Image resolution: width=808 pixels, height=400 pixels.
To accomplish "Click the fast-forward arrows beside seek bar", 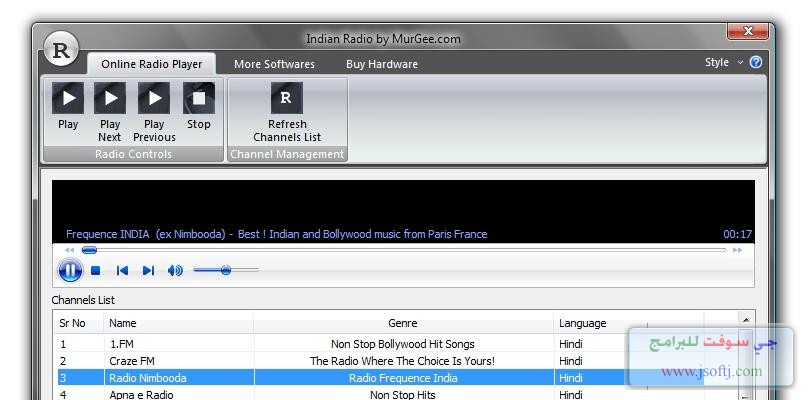I will point(737,250).
